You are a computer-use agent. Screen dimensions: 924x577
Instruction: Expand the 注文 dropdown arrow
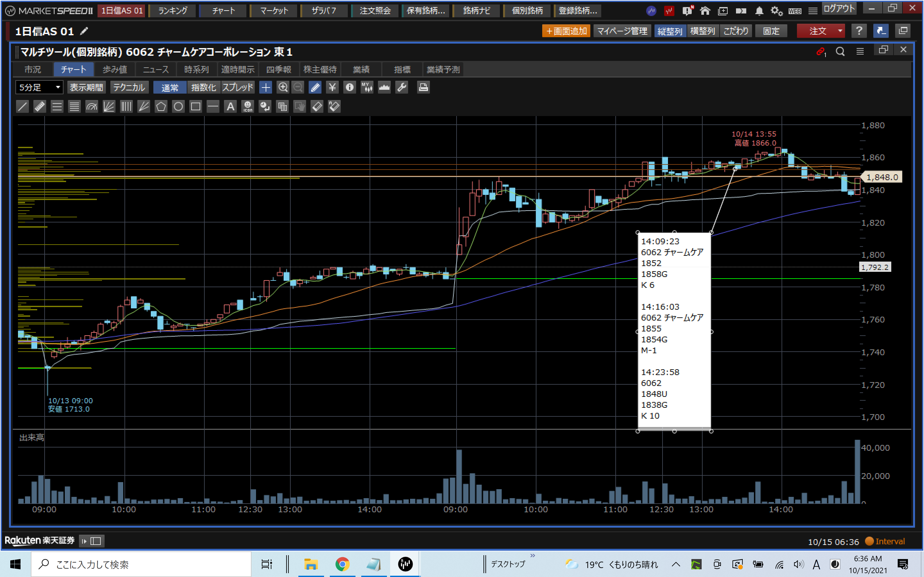click(x=840, y=31)
